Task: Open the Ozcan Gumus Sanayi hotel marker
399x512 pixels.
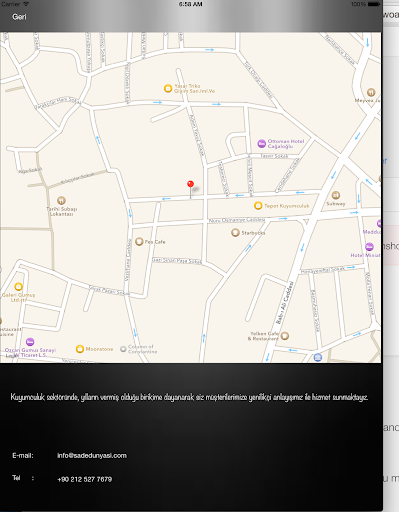Action: (30, 342)
